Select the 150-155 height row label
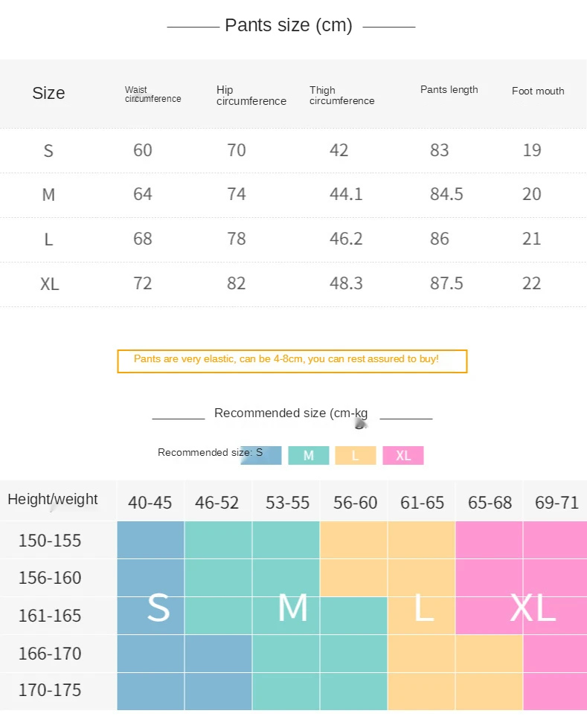The width and height of the screenshot is (587, 728). pos(50,541)
